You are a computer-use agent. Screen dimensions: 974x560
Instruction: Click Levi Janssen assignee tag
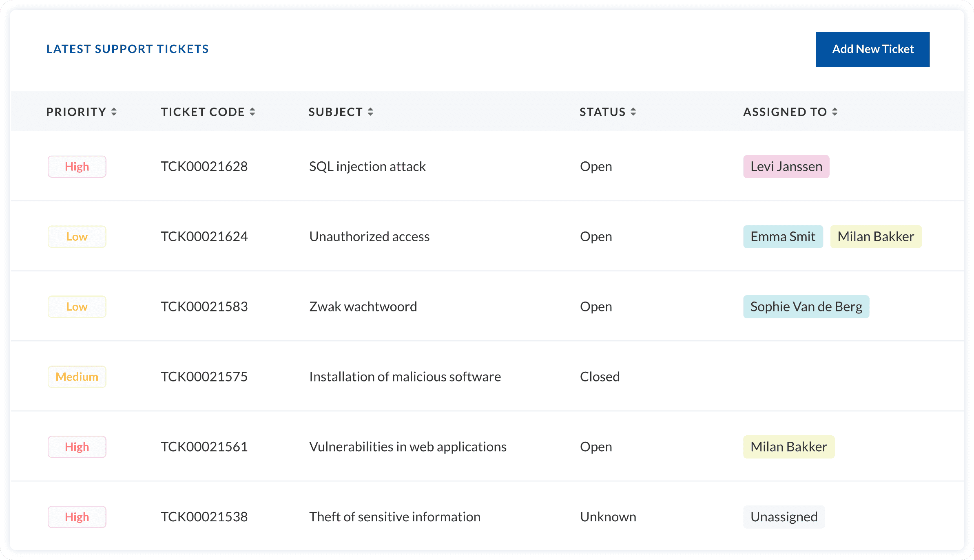click(x=786, y=167)
